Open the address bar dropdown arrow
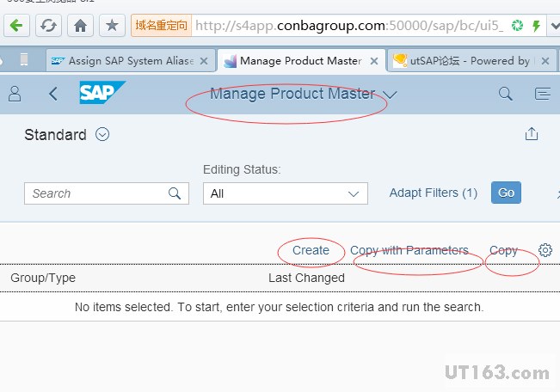This screenshot has width=560, height=392. 555,26
